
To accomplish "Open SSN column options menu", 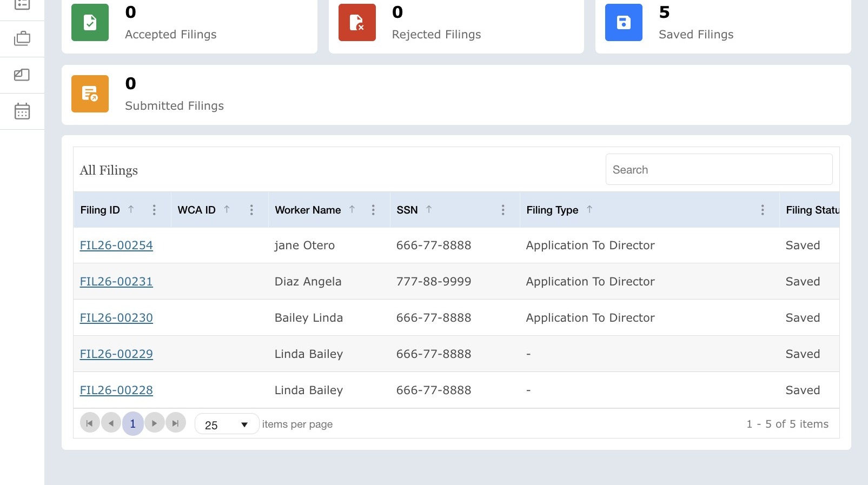I will pos(503,210).
